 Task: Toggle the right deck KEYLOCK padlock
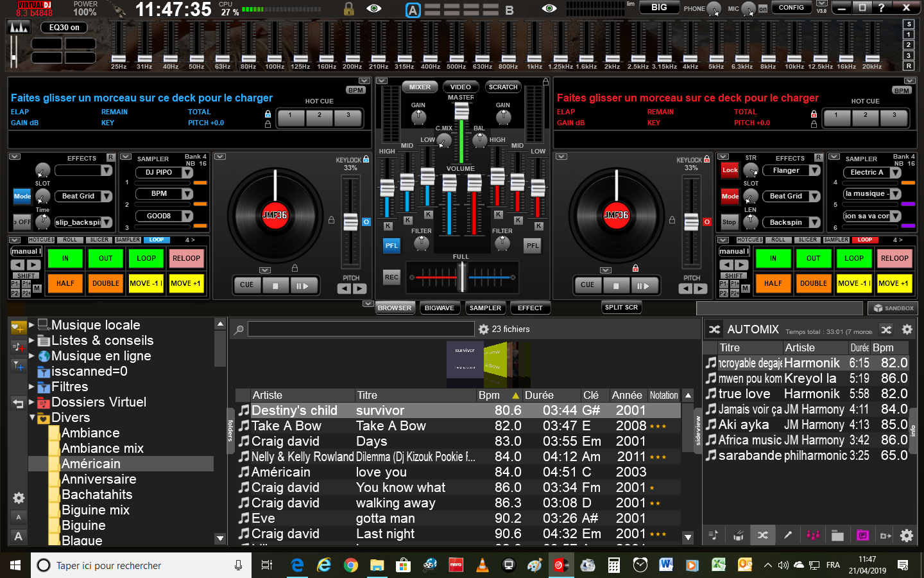click(x=706, y=159)
